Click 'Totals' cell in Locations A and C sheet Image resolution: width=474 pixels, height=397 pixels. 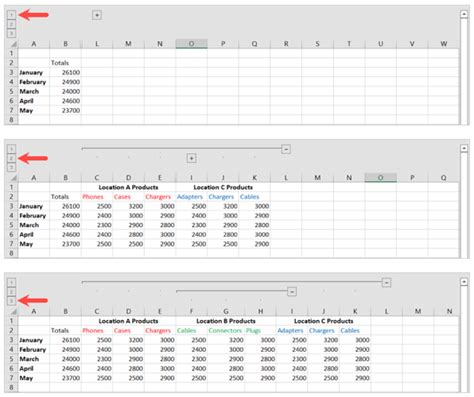point(65,197)
